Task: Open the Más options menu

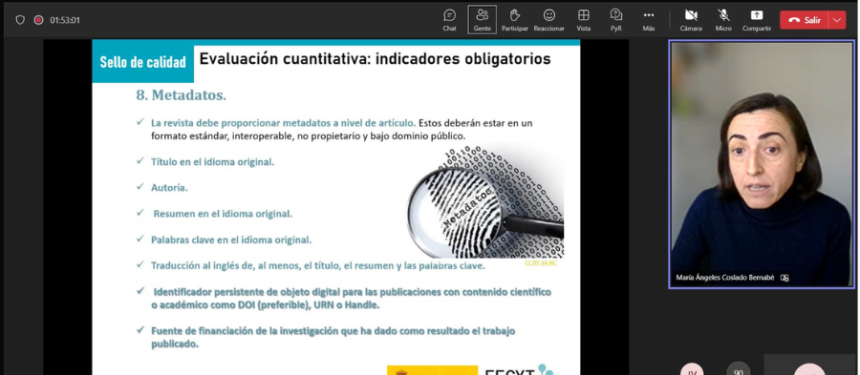Action: tap(649, 20)
